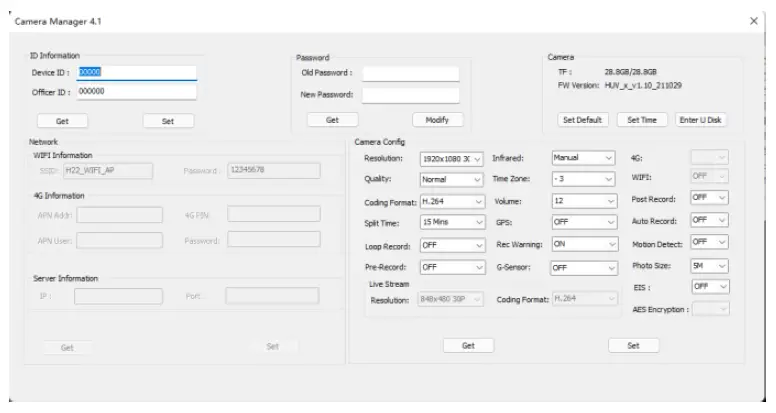
Task: Click the Modify password button
Action: 437,120
